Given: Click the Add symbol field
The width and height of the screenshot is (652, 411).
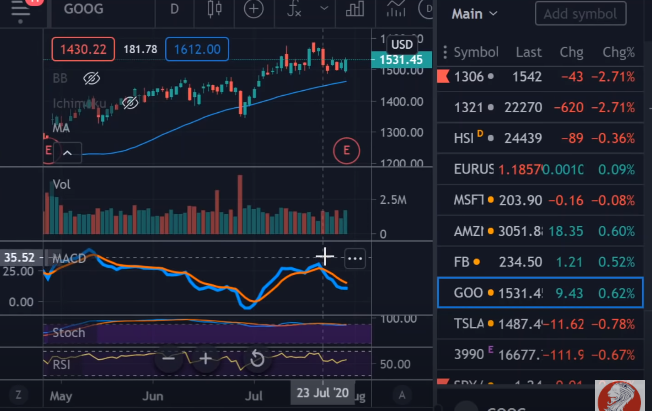Looking at the screenshot, I should 580,14.
